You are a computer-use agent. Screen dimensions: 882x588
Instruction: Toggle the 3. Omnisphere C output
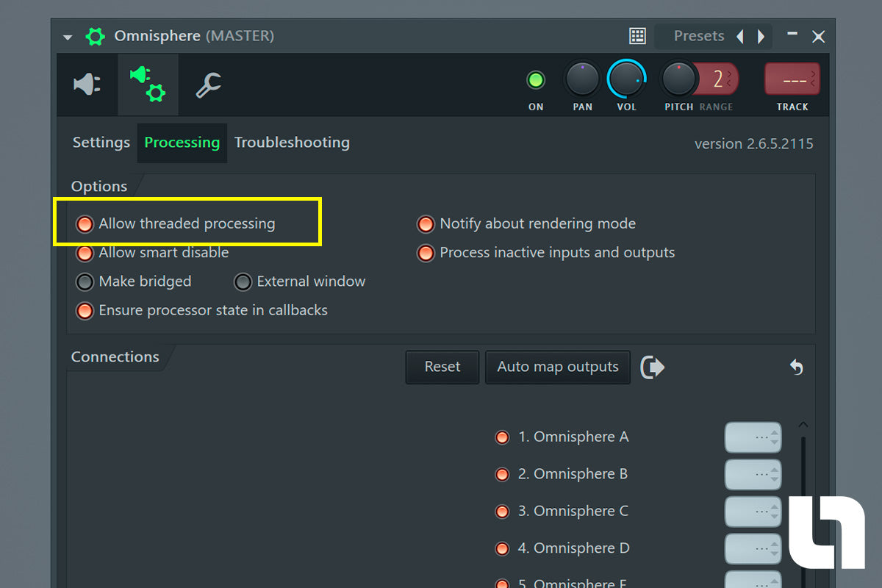pos(502,512)
